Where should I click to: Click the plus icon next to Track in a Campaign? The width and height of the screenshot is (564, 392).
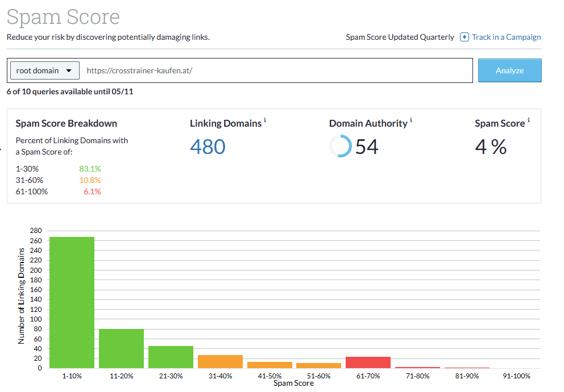pyautogui.click(x=464, y=37)
